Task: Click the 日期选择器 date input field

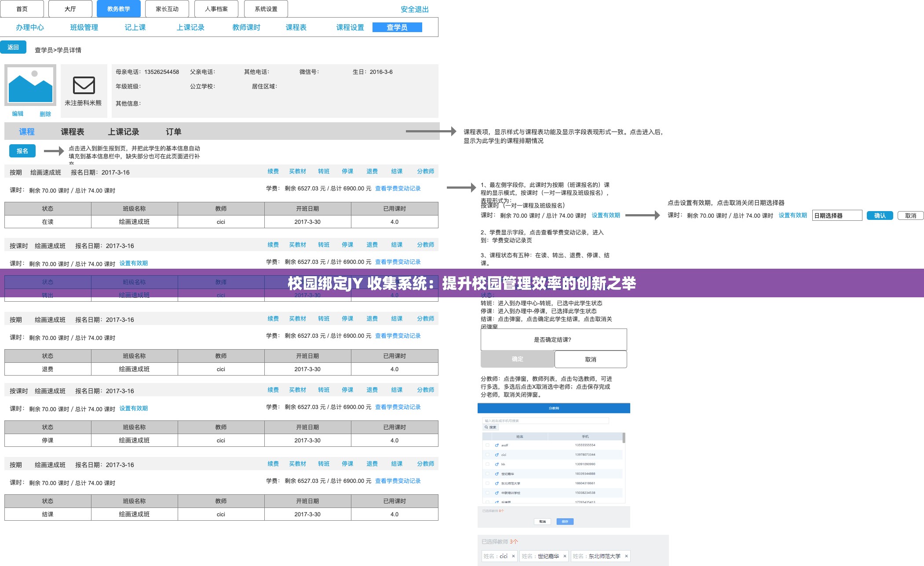Action: [837, 215]
